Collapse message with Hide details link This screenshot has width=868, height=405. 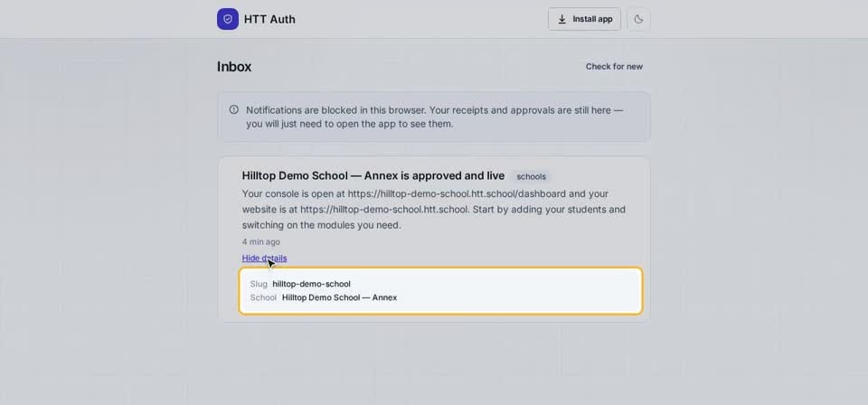pos(264,258)
